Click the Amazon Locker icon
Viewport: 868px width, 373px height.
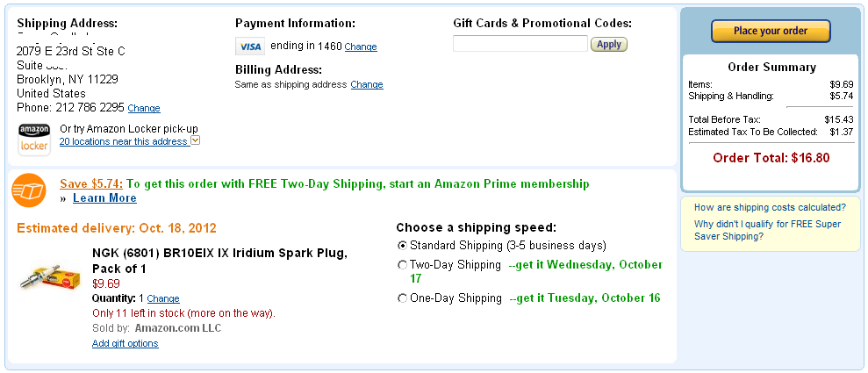click(x=34, y=139)
